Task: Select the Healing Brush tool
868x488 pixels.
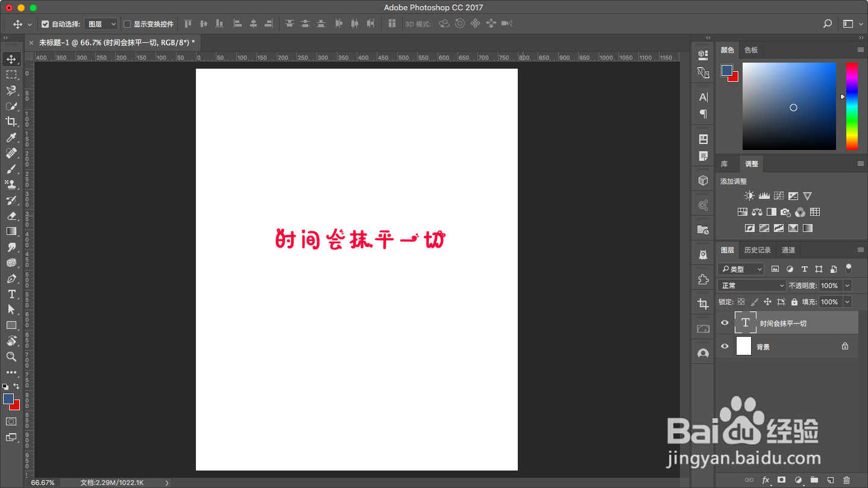Action: click(11, 153)
